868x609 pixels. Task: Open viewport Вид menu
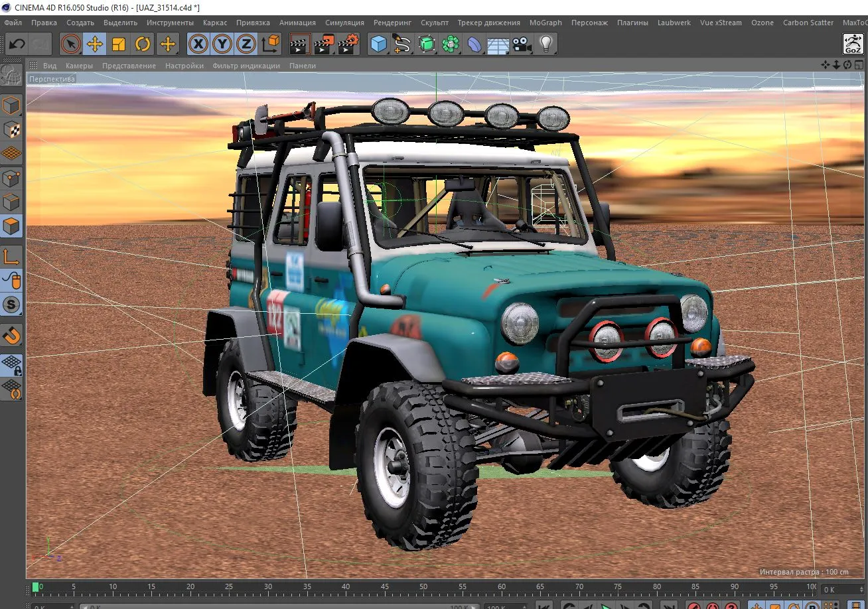(x=50, y=66)
